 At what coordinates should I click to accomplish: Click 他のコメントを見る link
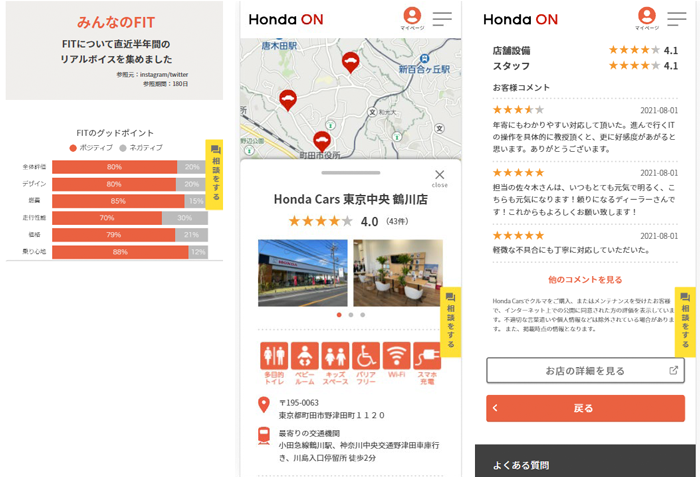585,280
